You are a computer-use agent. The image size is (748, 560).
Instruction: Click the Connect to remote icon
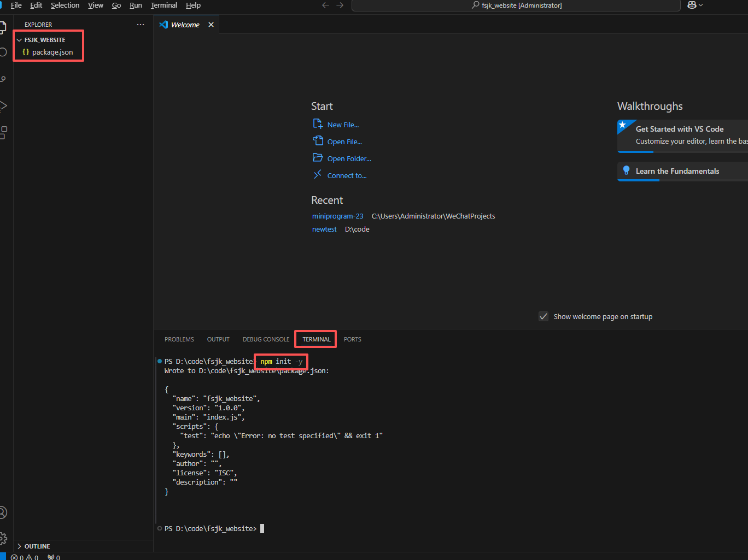[318, 175]
